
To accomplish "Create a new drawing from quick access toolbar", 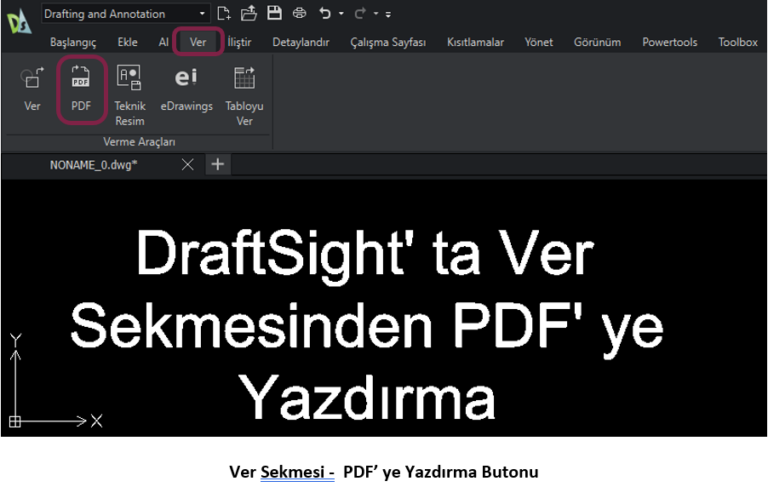I will coord(224,14).
